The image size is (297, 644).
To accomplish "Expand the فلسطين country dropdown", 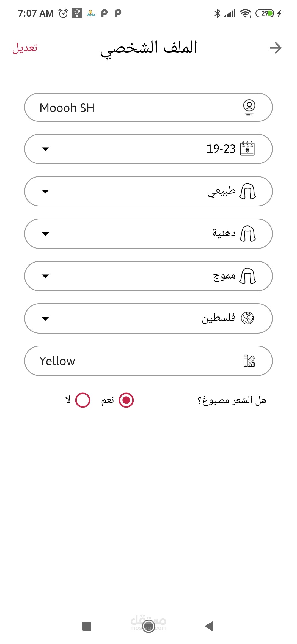I will click(x=45, y=319).
